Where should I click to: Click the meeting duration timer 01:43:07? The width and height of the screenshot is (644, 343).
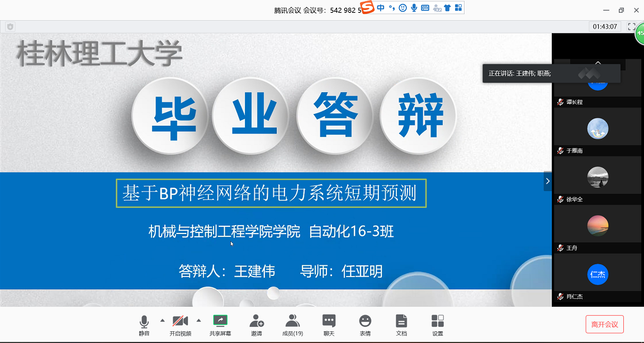tap(605, 27)
